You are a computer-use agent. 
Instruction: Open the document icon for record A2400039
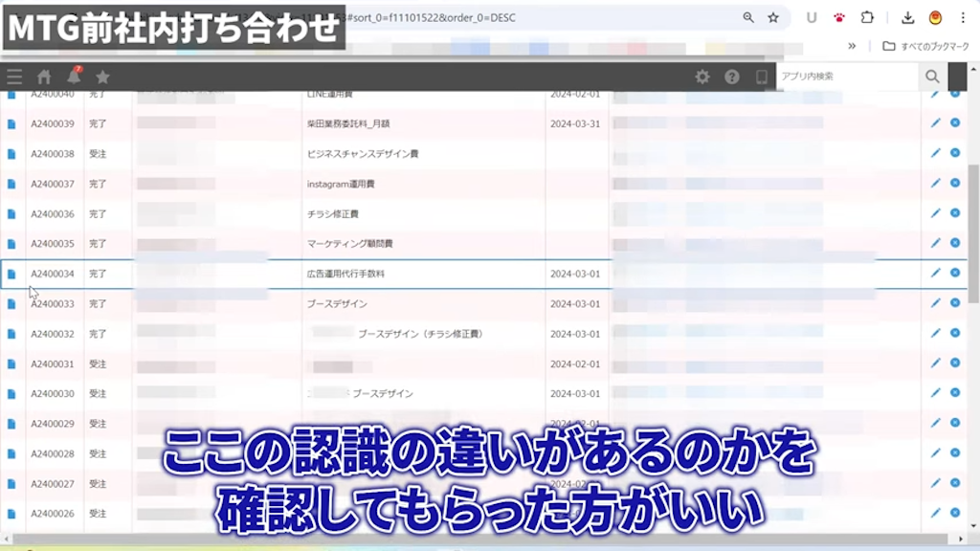[10, 123]
